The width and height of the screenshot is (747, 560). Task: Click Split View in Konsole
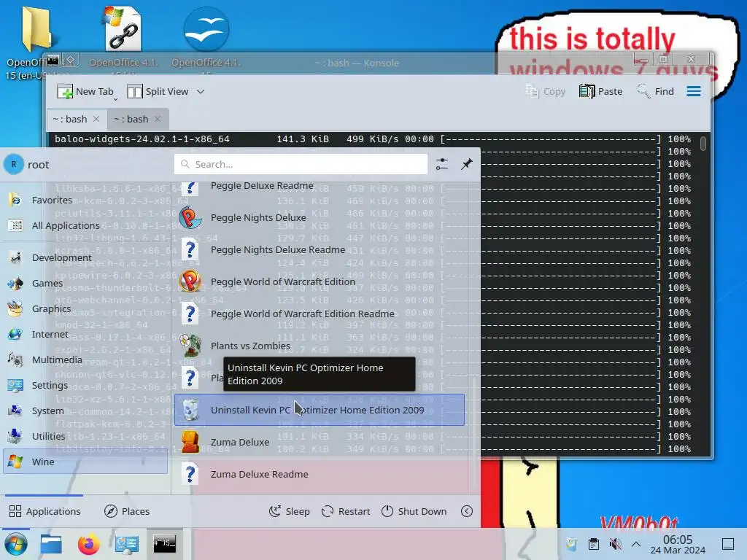point(158,91)
